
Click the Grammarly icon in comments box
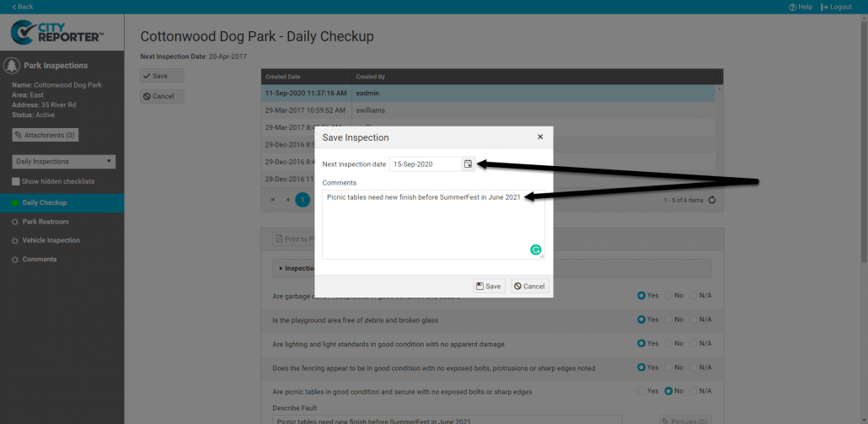(535, 250)
